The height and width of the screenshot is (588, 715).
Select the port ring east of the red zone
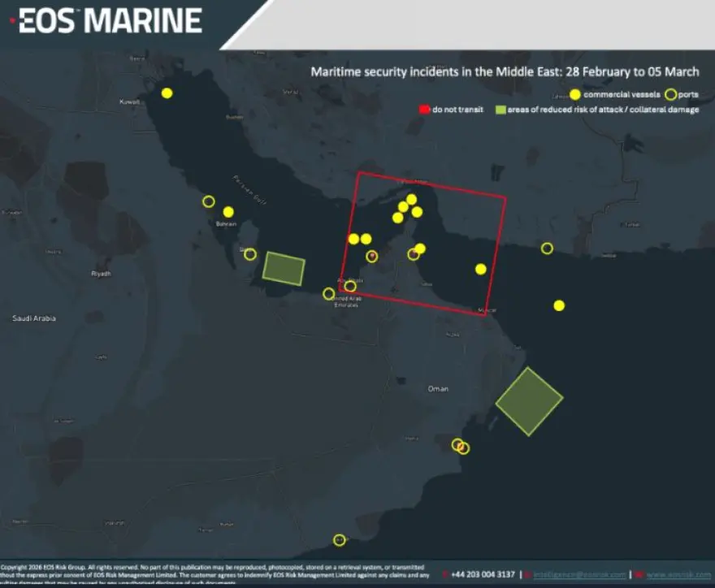(x=548, y=249)
